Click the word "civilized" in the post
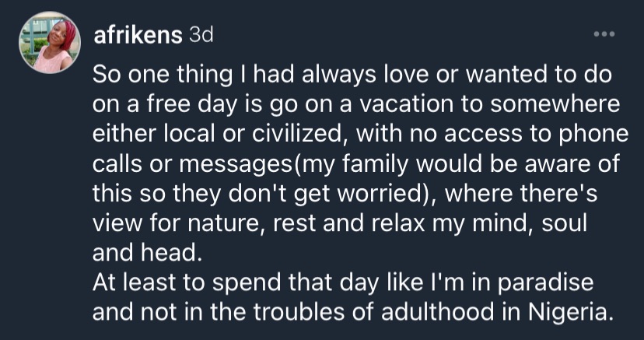Screen dimensions: 644x340 pos(307,132)
